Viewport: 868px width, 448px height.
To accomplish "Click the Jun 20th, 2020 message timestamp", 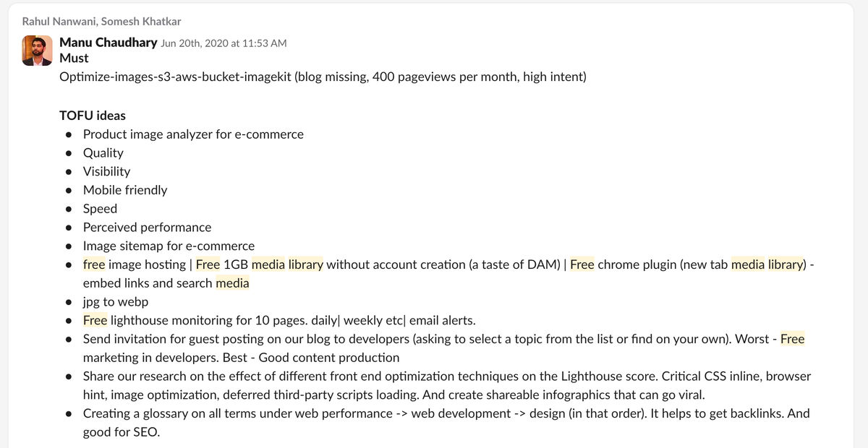I will tap(224, 43).
